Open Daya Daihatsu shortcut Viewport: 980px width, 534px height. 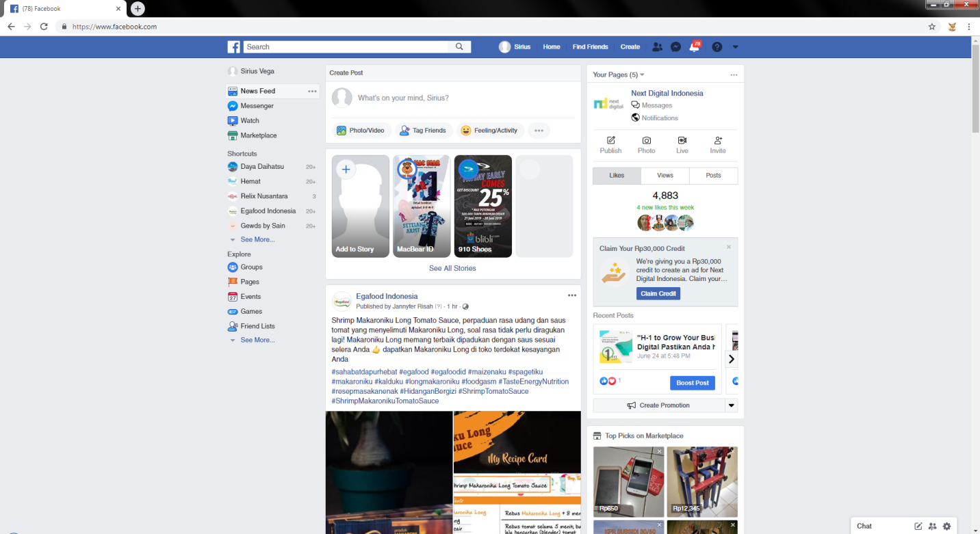[262, 166]
